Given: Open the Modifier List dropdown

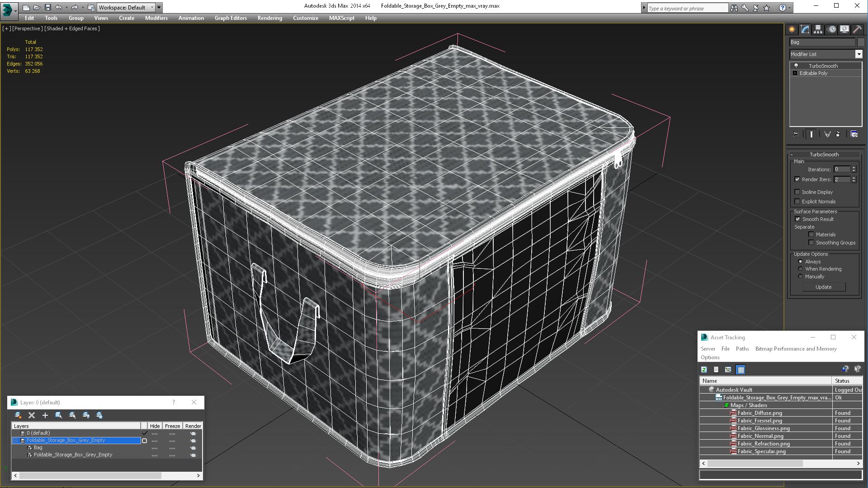Looking at the screenshot, I should [859, 54].
